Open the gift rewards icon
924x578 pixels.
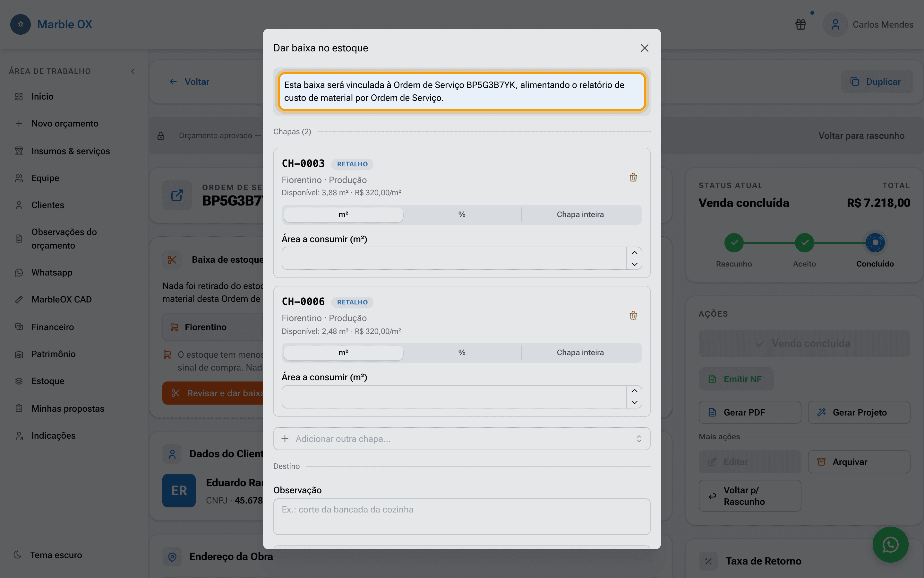pos(801,24)
